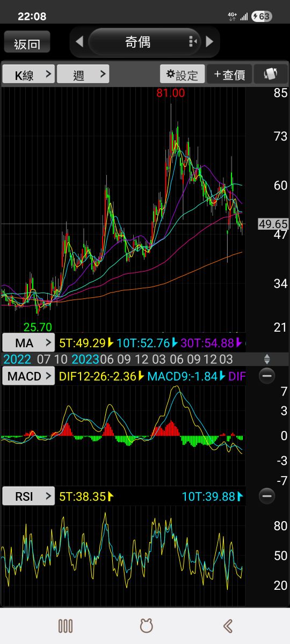Tap the next stock right arrow
This screenshot has height=644, width=290.
tap(210, 42)
